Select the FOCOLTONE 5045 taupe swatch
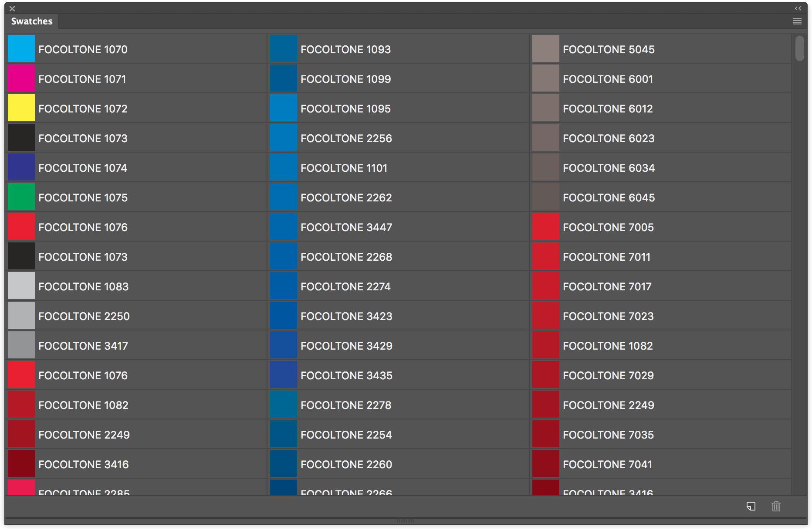This screenshot has height=531, width=812. coord(545,49)
